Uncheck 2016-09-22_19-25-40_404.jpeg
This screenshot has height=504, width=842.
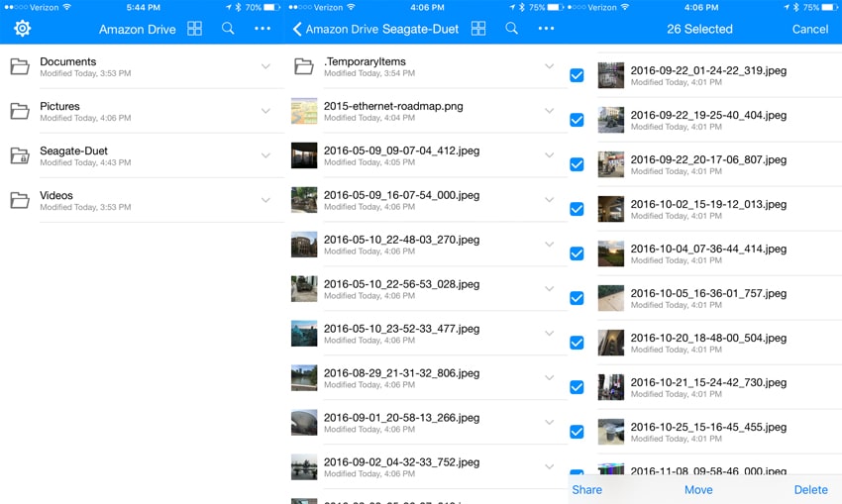pyautogui.click(x=577, y=120)
